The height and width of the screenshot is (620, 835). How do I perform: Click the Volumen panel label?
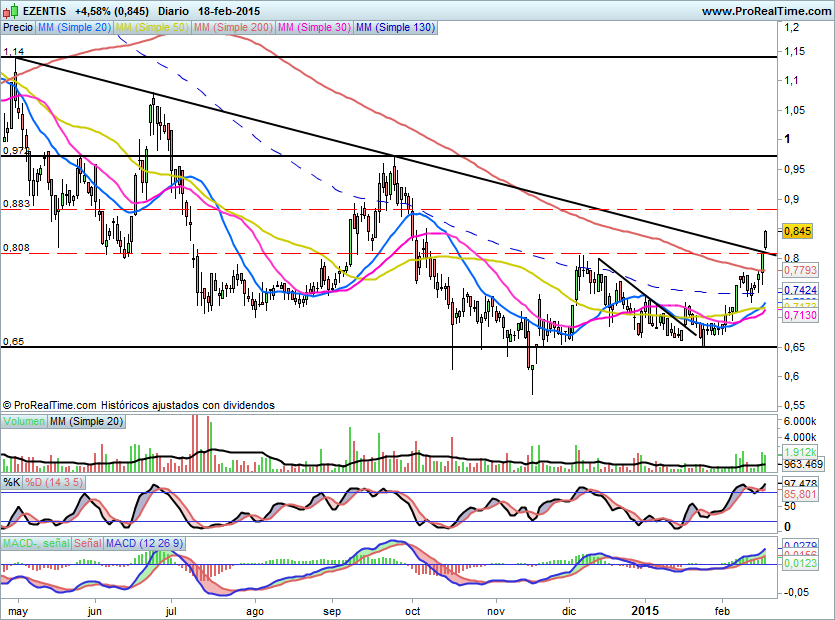pos(24,423)
